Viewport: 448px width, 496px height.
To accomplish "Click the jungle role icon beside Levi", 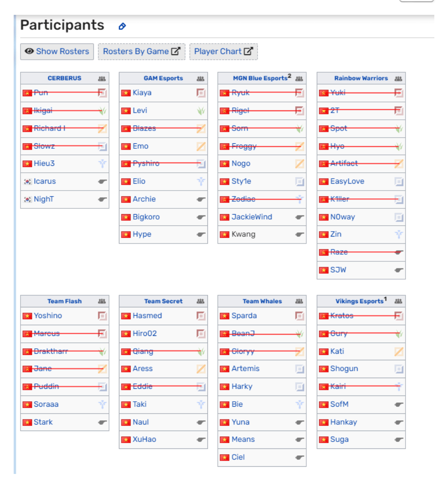I will 201,111.
